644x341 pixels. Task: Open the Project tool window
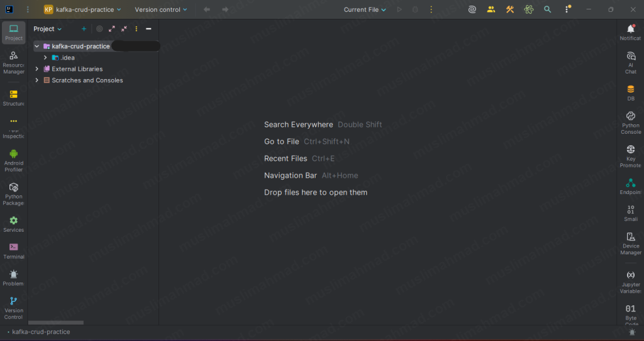pos(14,33)
